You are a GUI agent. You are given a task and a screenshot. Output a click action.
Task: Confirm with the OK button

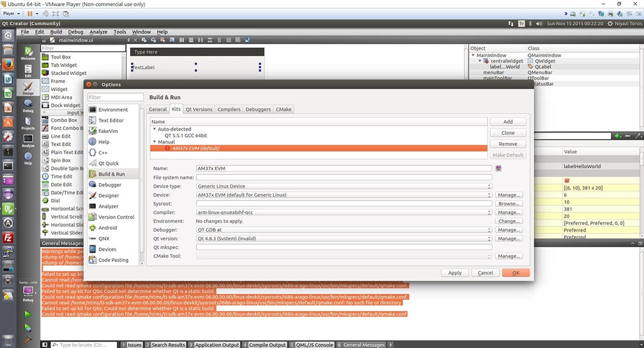click(516, 273)
